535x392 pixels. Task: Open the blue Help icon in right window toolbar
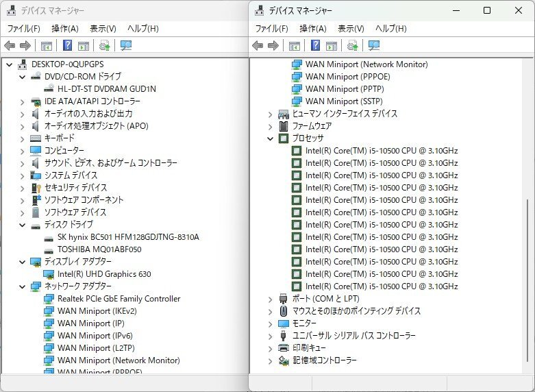(316, 45)
